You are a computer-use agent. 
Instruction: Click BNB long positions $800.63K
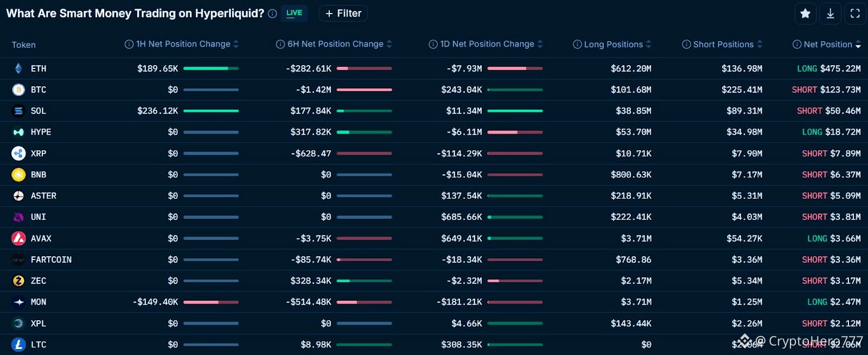tap(631, 175)
